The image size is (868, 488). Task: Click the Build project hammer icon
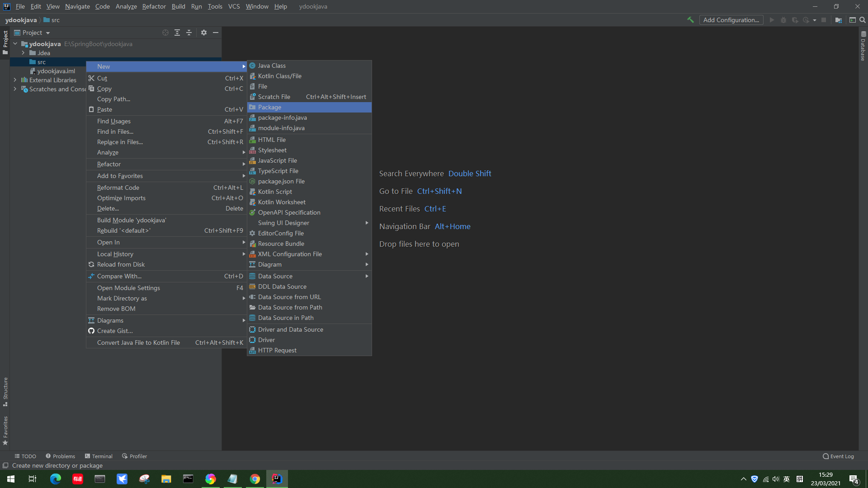coord(690,20)
